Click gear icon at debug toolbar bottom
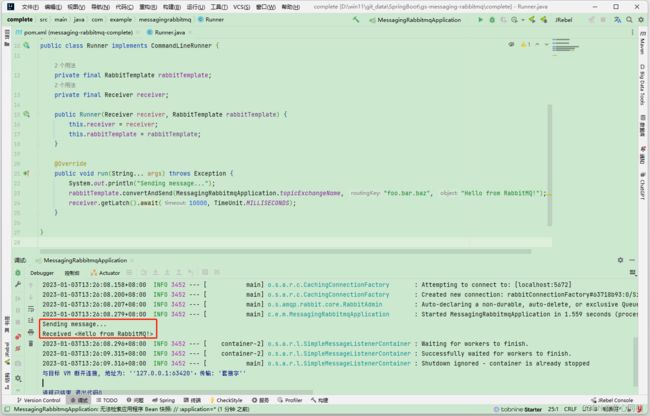The width and height of the screenshot is (650, 416). click(18, 378)
